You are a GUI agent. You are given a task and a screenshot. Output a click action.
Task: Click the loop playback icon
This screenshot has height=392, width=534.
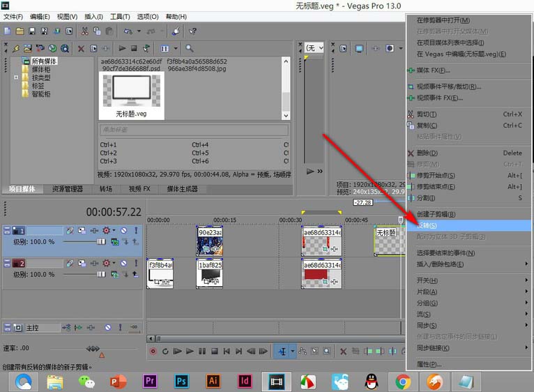pyautogui.click(x=165, y=351)
